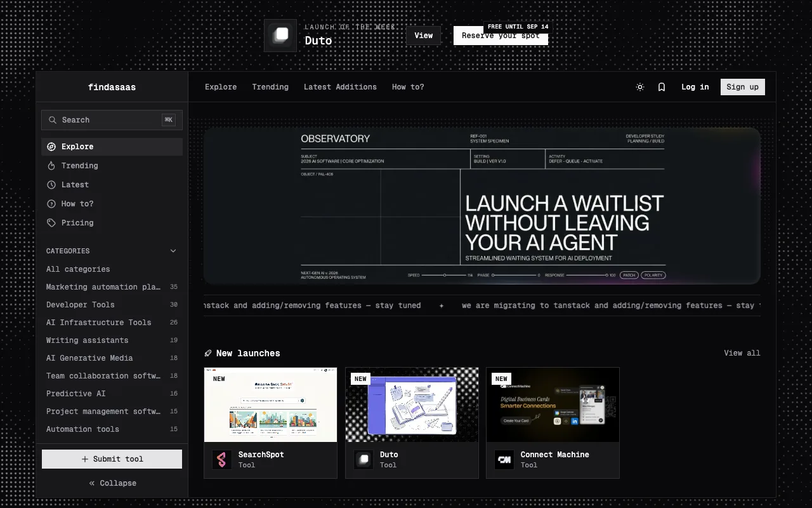Click the Explore compass icon in sidebar
This screenshot has width=812, height=508.
51,147
